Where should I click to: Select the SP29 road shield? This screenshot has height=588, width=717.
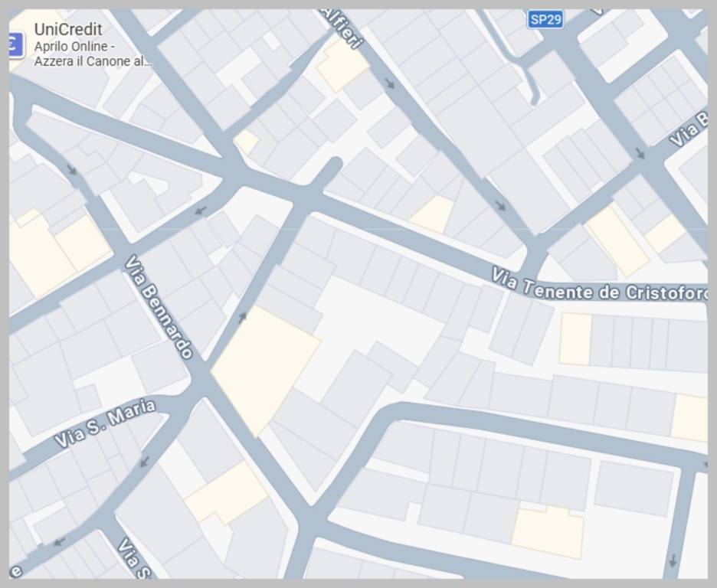coord(545,19)
